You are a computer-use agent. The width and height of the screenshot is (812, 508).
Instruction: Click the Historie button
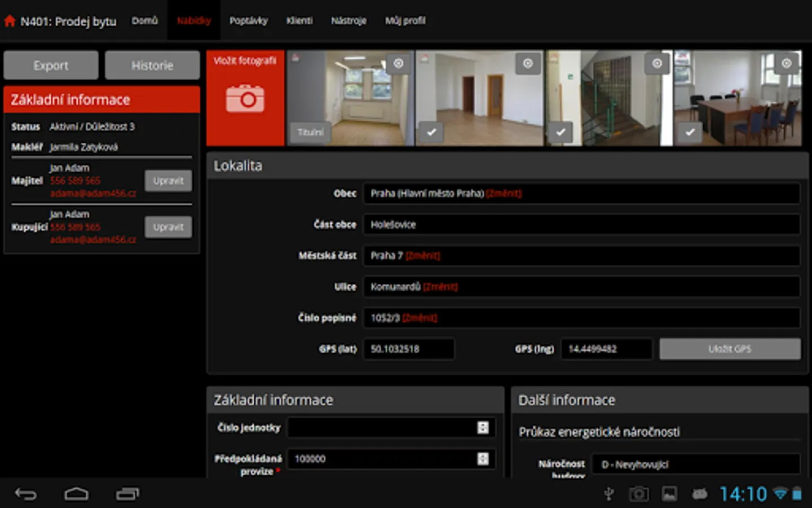pos(152,65)
